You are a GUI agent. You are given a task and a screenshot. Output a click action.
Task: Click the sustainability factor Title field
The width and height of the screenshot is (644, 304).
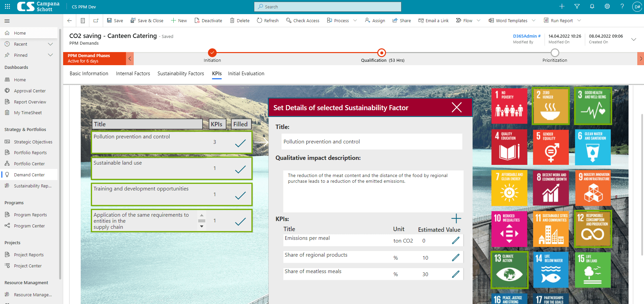[372, 142]
